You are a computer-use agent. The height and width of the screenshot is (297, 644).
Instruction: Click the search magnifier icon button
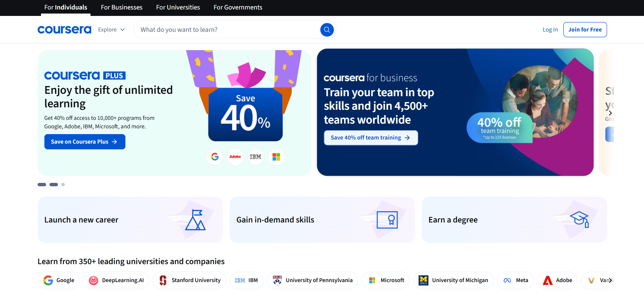[x=327, y=30]
